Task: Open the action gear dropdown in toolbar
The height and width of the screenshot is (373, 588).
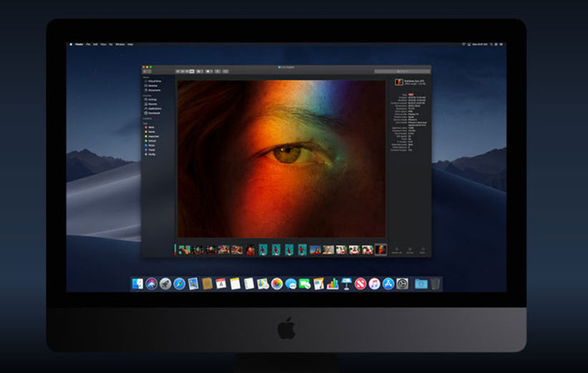Action: tap(209, 71)
